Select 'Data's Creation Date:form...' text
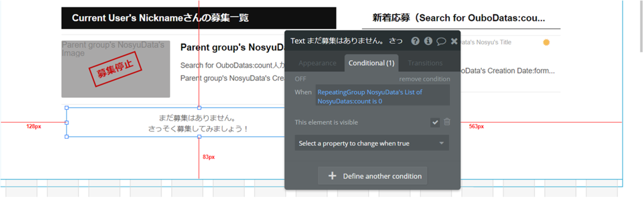Image resolution: width=644 pixels, height=211 pixels. 508,71
